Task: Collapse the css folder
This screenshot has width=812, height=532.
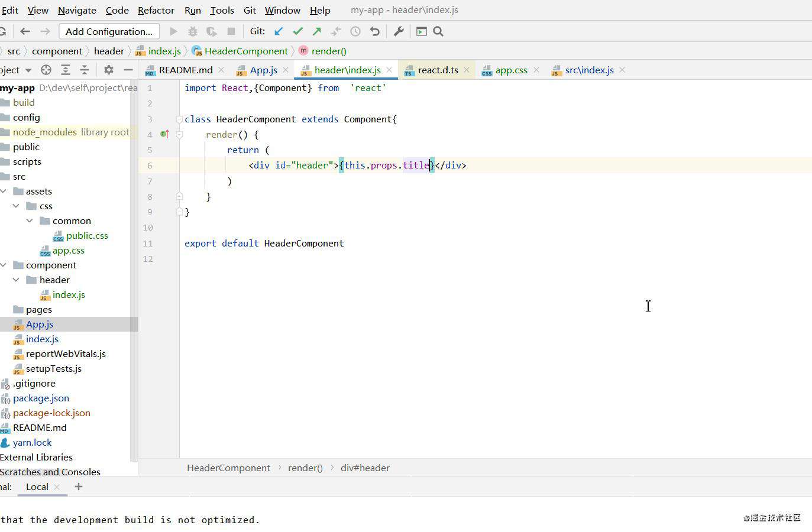Action: (16, 206)
